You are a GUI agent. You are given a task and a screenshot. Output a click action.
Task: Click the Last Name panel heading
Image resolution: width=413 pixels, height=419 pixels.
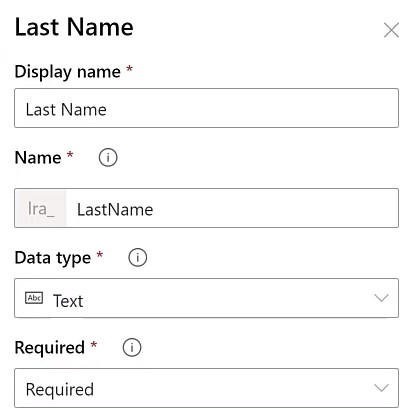pyautogui.click(x=74, y=27)
